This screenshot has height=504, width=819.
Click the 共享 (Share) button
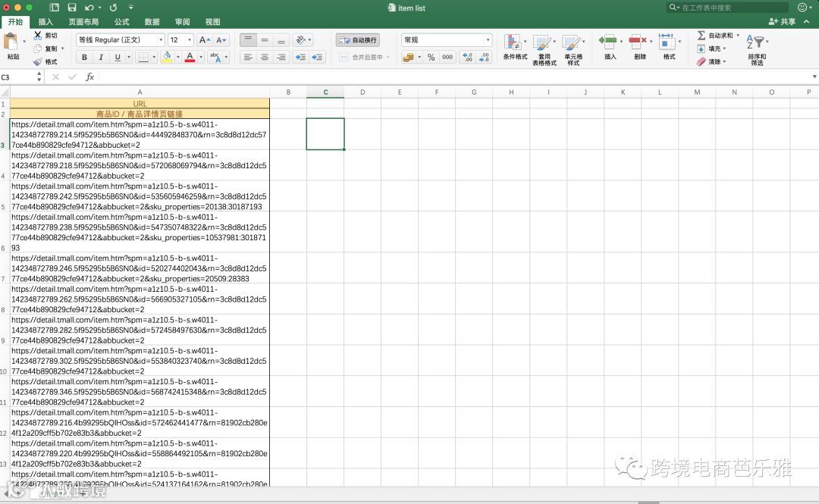[x=782, y=21]
